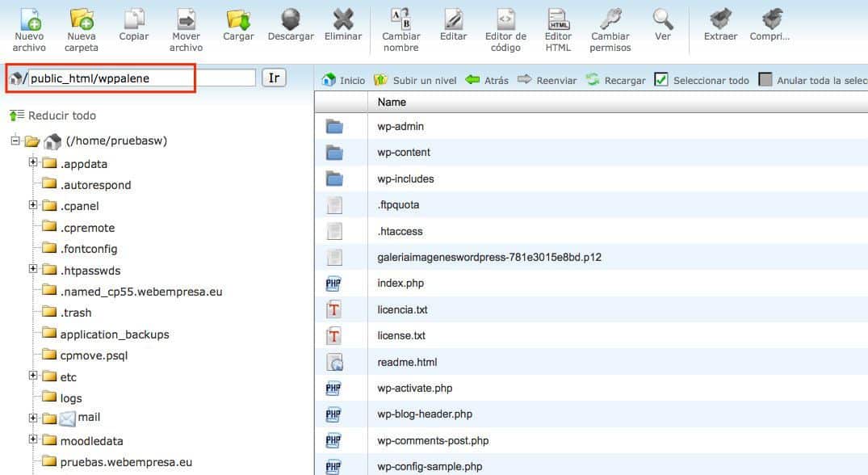
Task: Collapse the /home/pruebasw root node
Action: pos(15,141)
